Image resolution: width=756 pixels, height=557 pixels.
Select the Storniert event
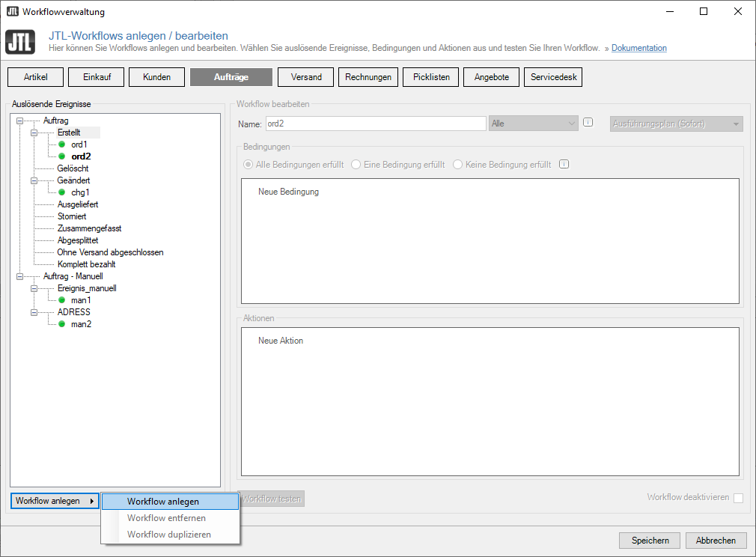click(x=72, y=216)
